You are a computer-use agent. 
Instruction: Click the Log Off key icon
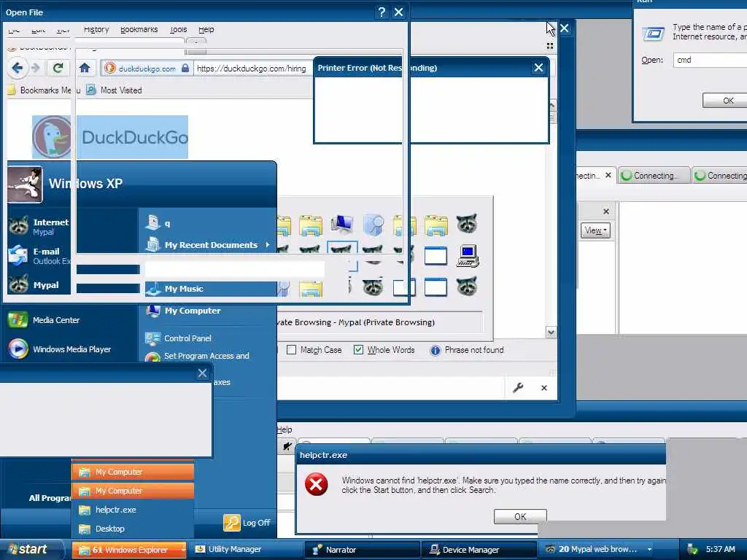232,523
